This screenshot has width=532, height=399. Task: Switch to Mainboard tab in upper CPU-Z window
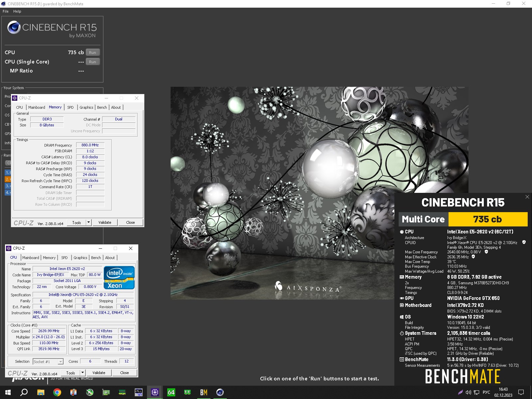pyautogui.click(x=37, y=107)
